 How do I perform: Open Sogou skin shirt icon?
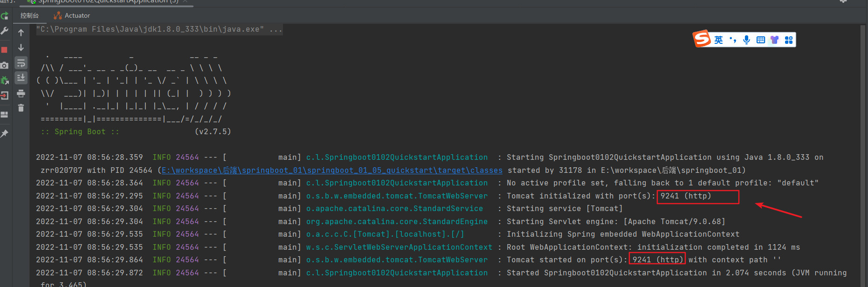pos(774,40)
